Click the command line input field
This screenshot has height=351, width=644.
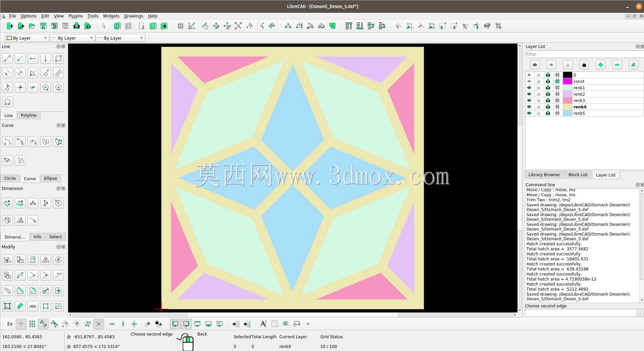coord(581,313)
